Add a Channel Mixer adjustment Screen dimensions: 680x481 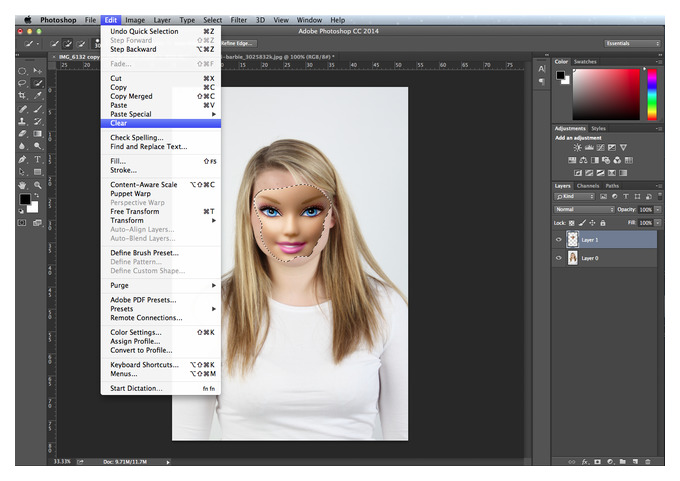click(x=617, y=160)
